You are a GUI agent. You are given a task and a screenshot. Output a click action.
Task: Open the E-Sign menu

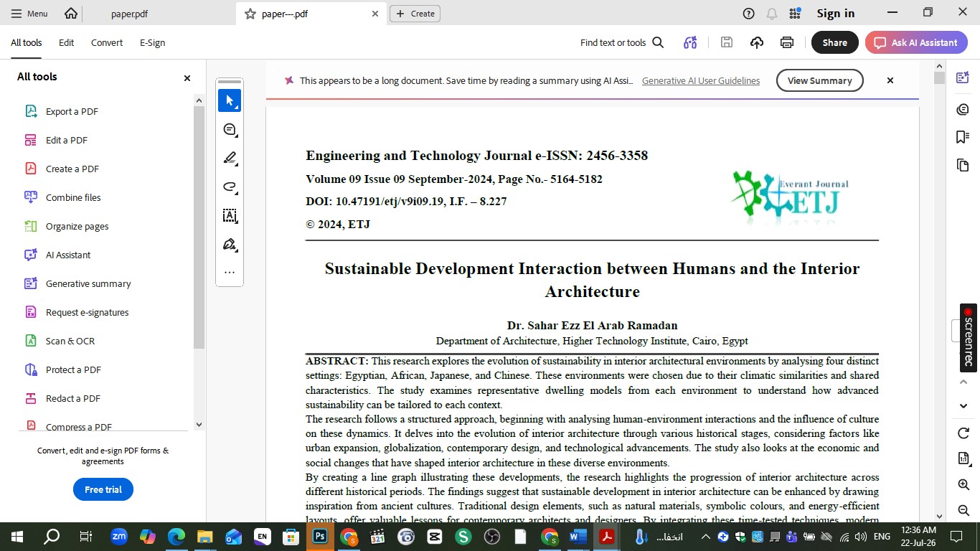coord(152,42)
